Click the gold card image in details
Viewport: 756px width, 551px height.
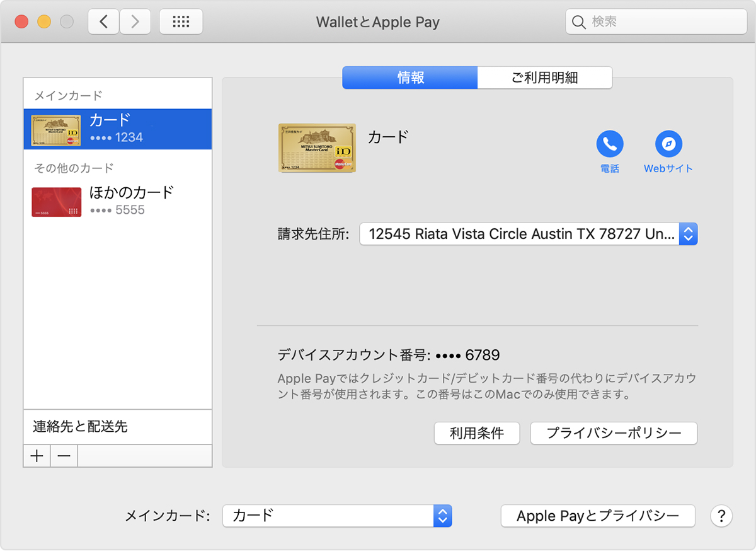pos(317,148)
